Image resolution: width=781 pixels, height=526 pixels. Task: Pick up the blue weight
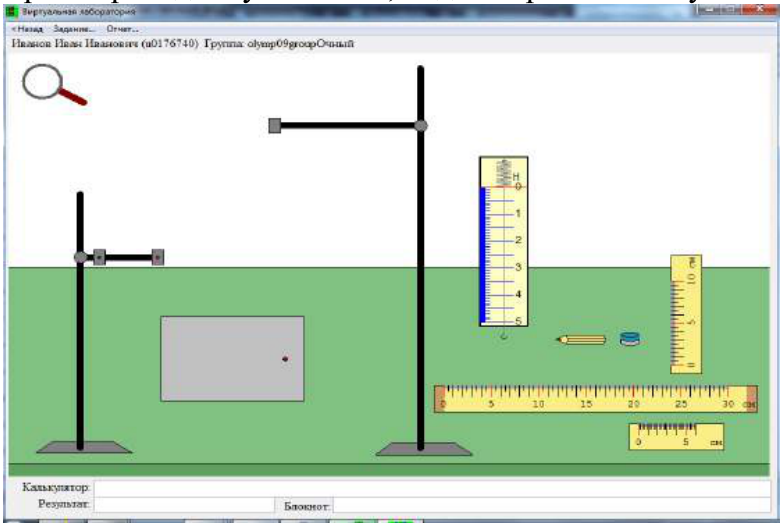point(630,339)
